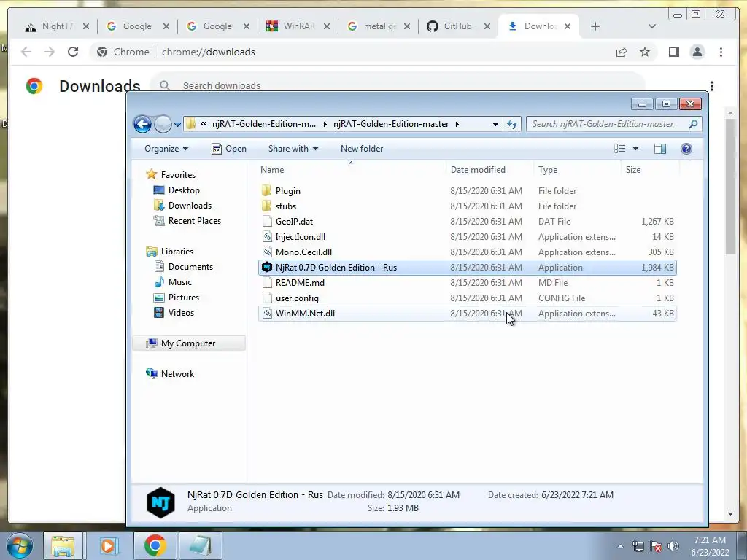Select My Computer in the navigation pane
Screen dimensions: 747x560
click(x=188, y=343)
